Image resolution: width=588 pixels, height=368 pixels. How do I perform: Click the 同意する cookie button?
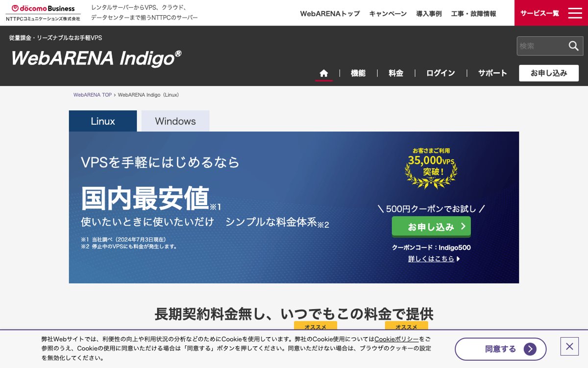[x=500, y=349]
